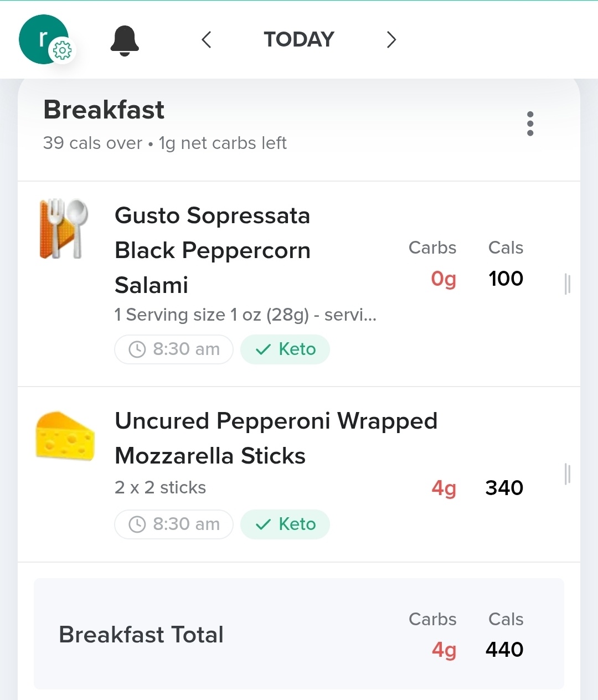Image resolution: width=598 pixels, height=700 pixels.
Task: Click the salami serving size text
Action: tap(245, 315)
